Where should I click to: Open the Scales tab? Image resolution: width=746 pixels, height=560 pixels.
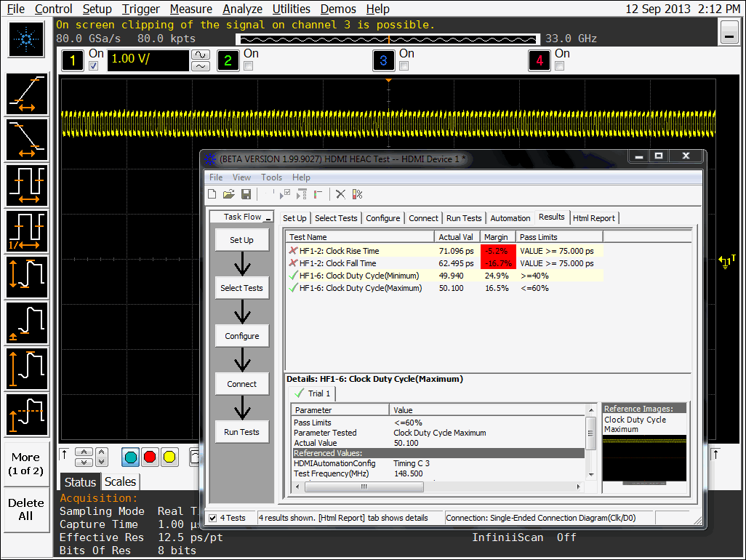pos(120,481)
